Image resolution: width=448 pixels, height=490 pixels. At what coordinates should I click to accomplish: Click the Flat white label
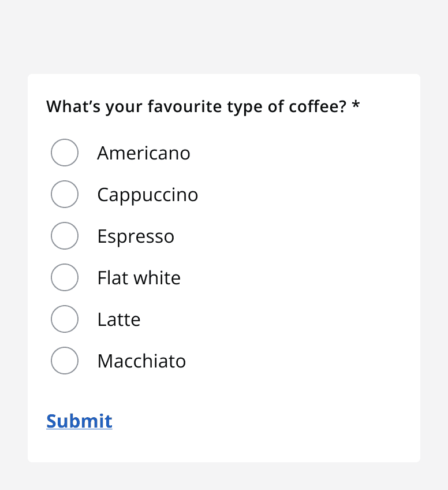(x=139, y=277)
